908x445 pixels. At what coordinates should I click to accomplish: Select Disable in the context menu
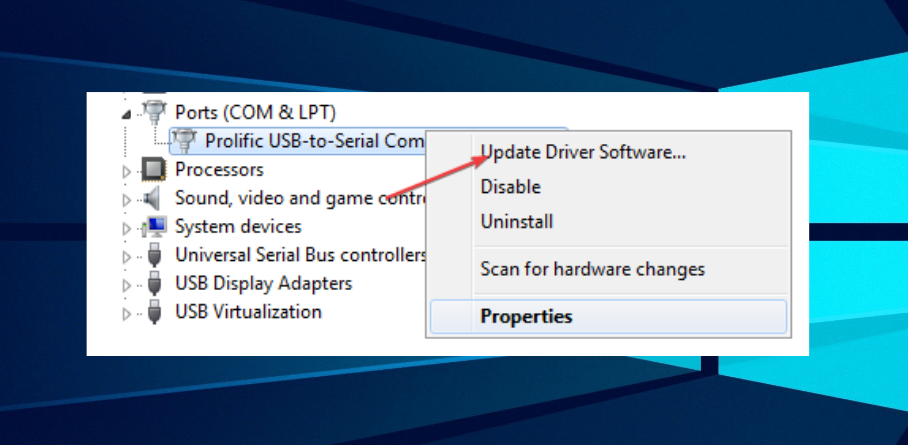click(510, 187)
